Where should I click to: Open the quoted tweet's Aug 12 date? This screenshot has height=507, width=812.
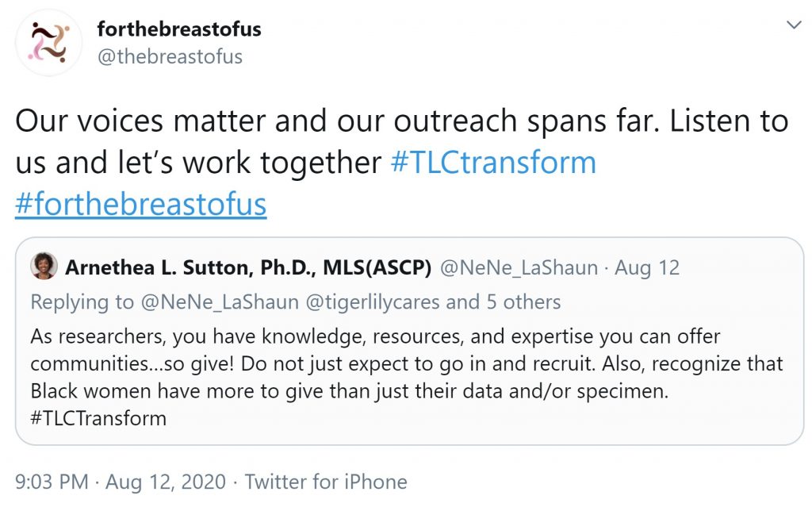647,268
